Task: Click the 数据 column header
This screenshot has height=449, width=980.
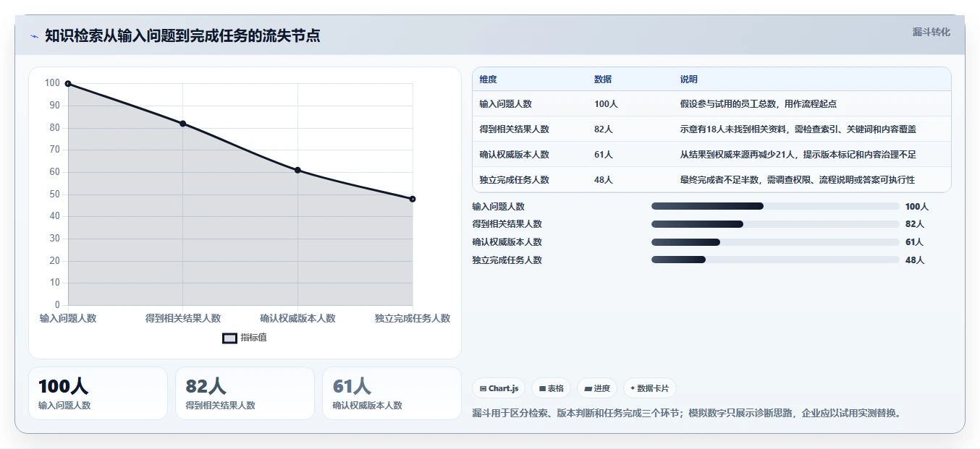Action: coord(603,80)
